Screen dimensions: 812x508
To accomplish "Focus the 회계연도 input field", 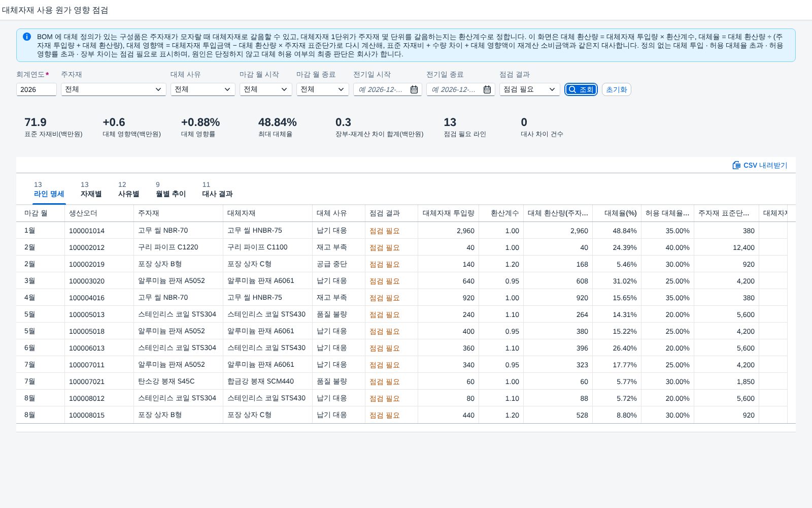I will pos(37,89).
